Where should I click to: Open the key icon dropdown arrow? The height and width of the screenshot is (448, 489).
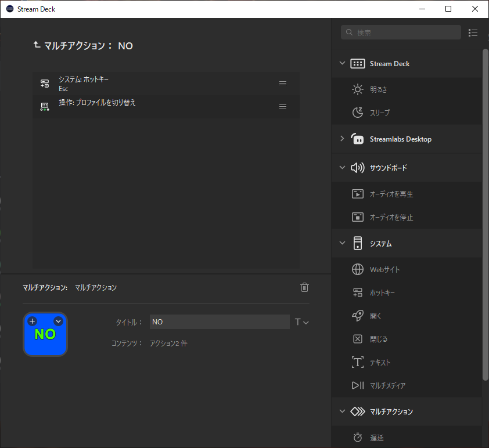pyautogui.click(x=58, y=321)
